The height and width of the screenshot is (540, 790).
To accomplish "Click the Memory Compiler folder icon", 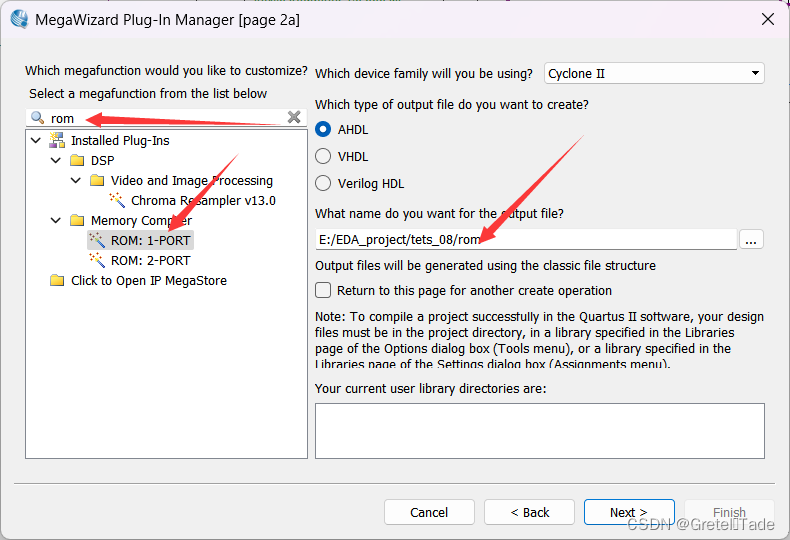I will coord(77,221).
